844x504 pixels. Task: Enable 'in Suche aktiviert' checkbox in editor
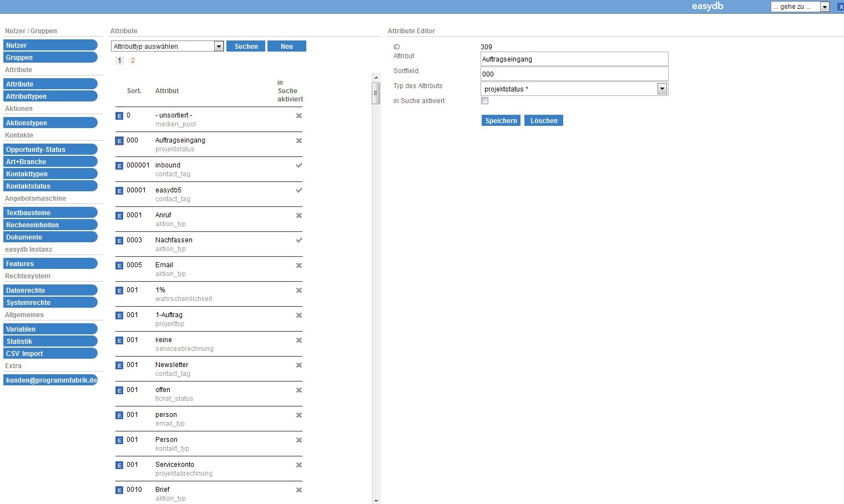485,101
